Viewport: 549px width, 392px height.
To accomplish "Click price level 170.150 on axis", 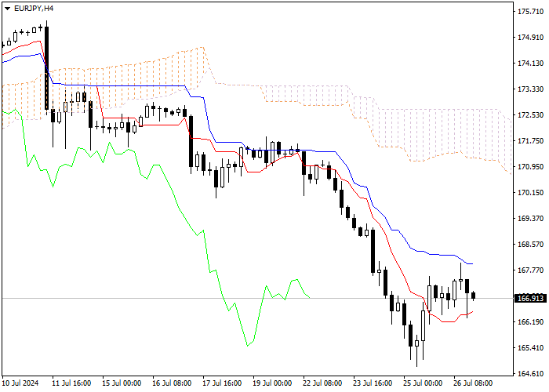I will (530, 193).
